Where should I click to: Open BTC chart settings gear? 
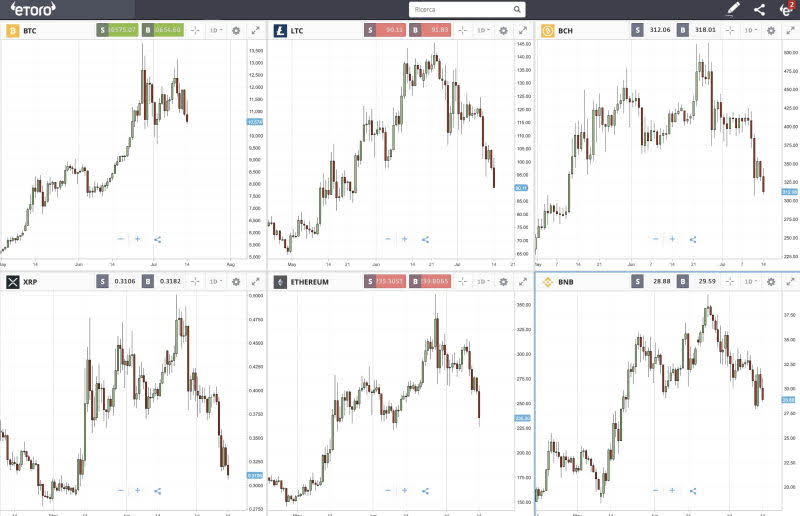236,30
